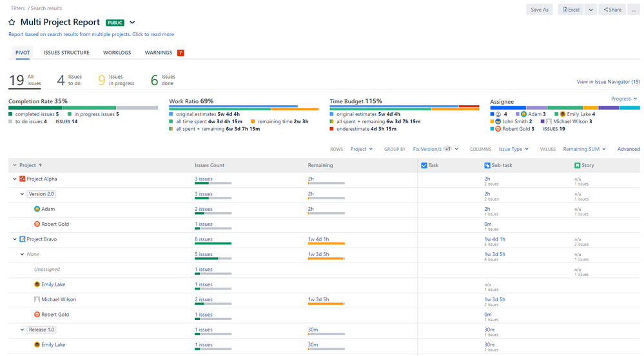This screenshot has width=644, height=356.
Task: Click the Sub-task issue type icon
Action: click(x=487, y=166)
